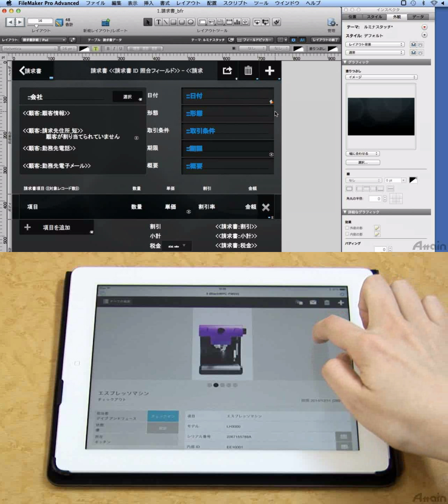Toggle underline formatting button
Viewport: 448px width, 504px height.
pos(121,49)
